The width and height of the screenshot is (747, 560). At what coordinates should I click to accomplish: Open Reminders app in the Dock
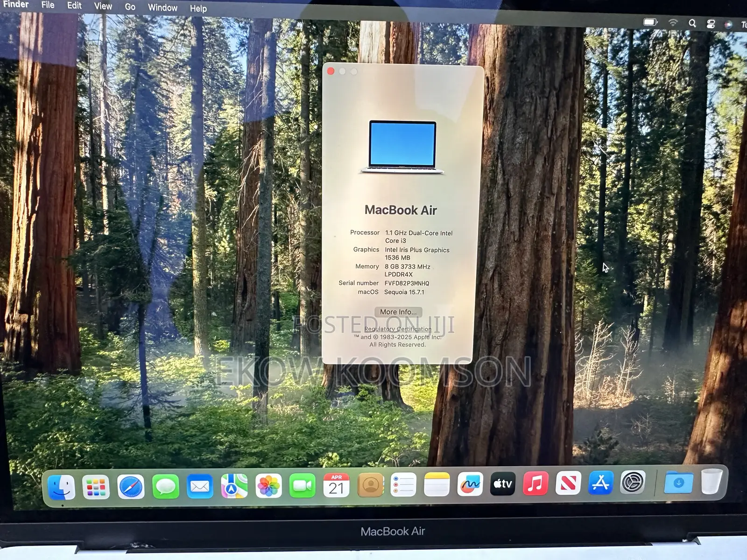point(403,485)
